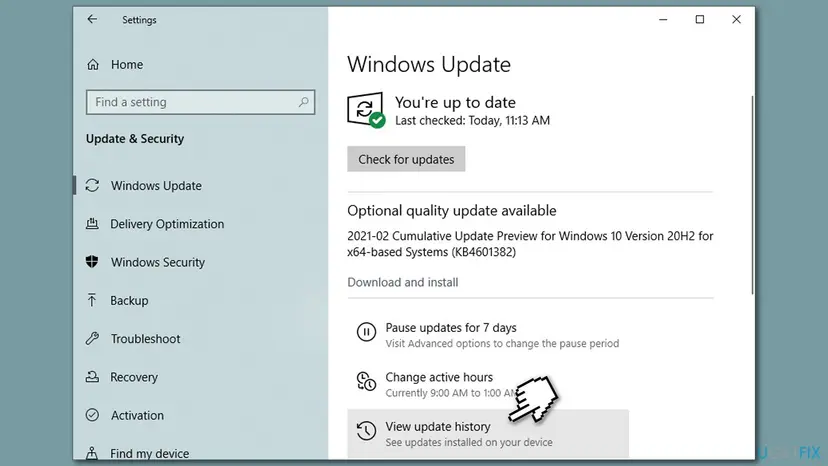The image size is (828, 466).
Task: Click the Windows Security shield icon
Action: point(92,262)
